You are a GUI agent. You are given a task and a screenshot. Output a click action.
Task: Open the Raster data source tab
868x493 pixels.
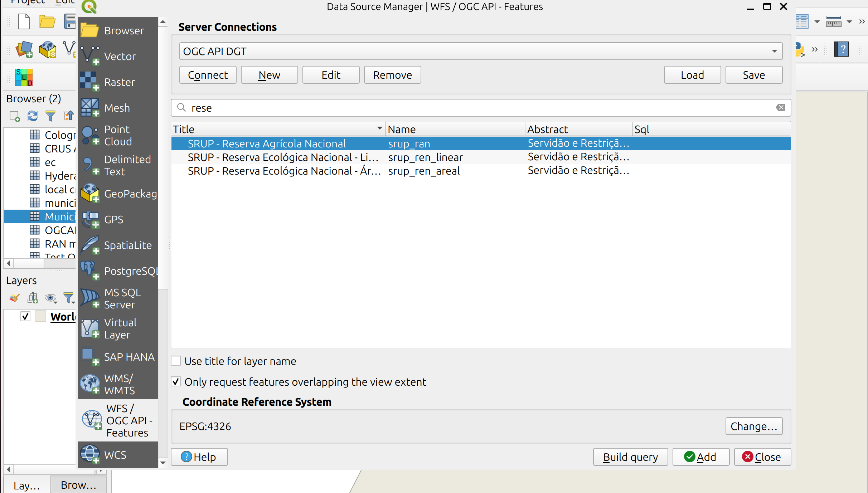(x=117, y=82)
